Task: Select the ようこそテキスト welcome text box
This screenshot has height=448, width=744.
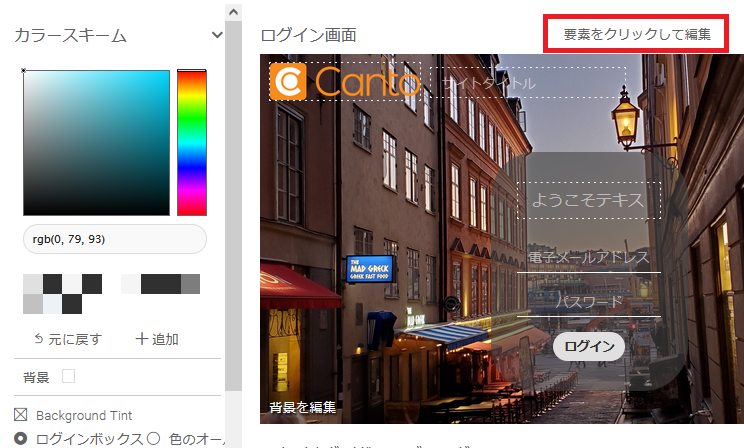Action: [x=588, y=200]
